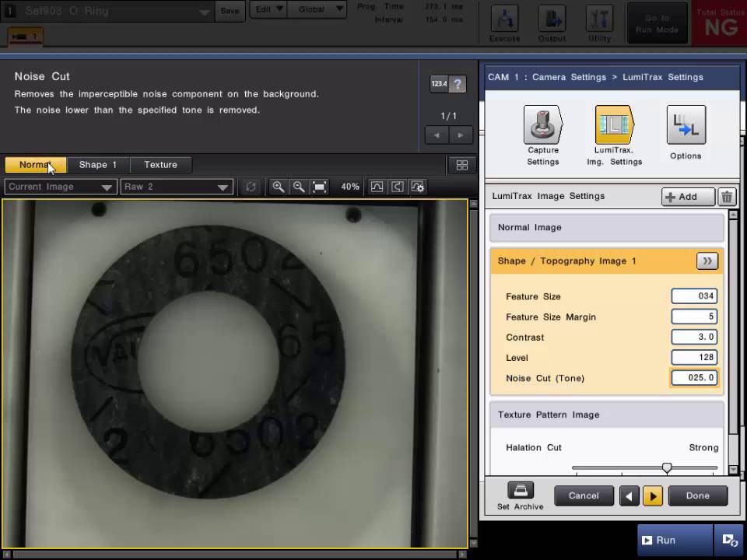
Task: Click the Save button
Action: (x=230, y=10)
